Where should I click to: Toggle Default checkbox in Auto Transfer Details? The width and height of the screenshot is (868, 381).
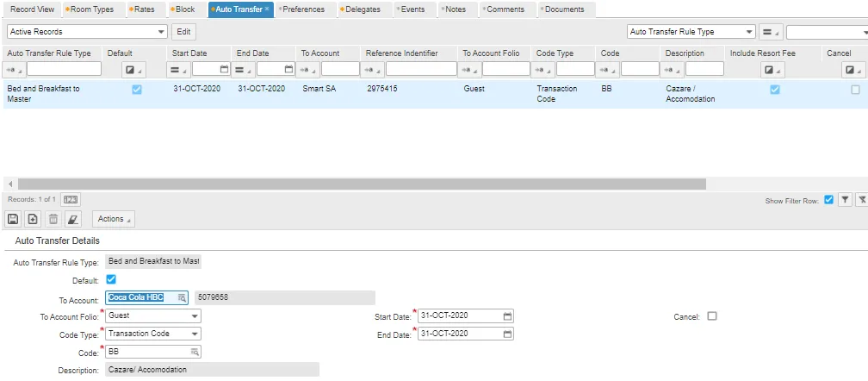[111, 279]
